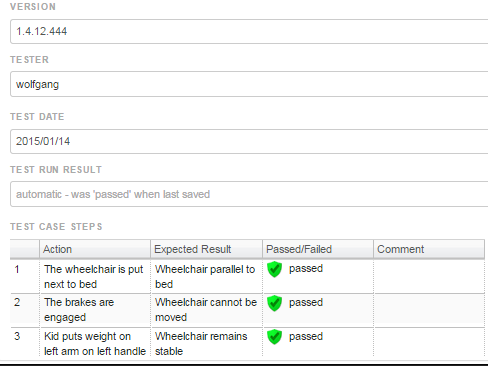Click the Test Date field showing 2015/01/14

[249, 141]
